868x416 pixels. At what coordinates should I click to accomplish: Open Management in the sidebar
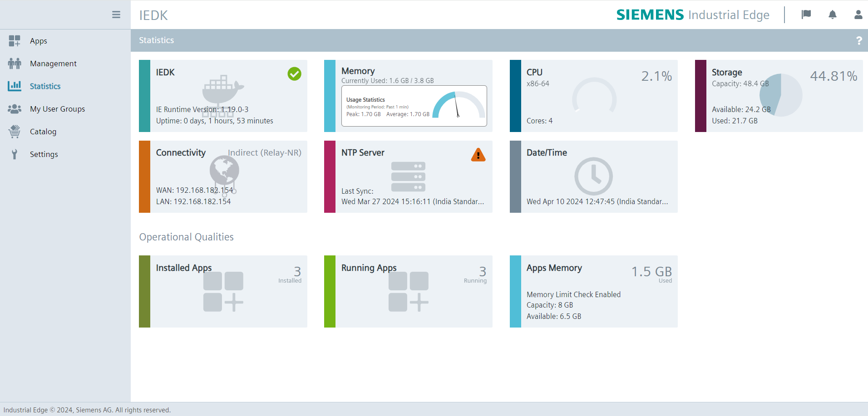[x=53, y=64]
